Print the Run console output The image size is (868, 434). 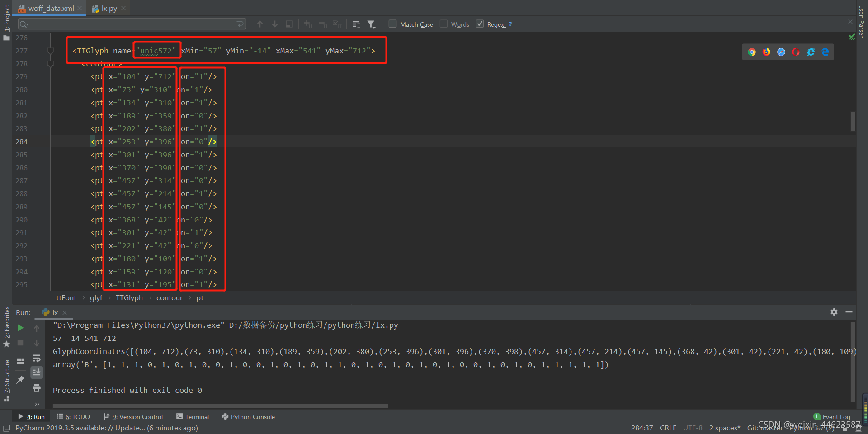click(37, 387)
